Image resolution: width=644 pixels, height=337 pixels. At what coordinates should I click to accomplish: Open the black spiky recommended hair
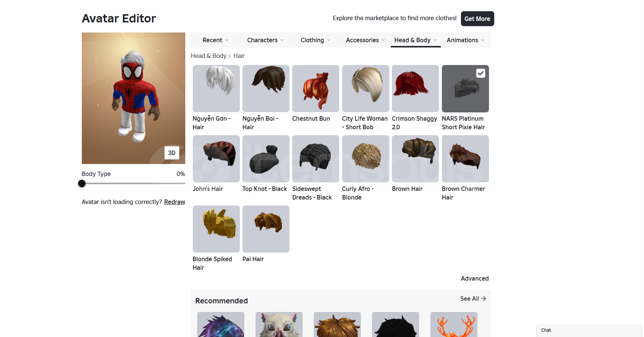point(396,325)
